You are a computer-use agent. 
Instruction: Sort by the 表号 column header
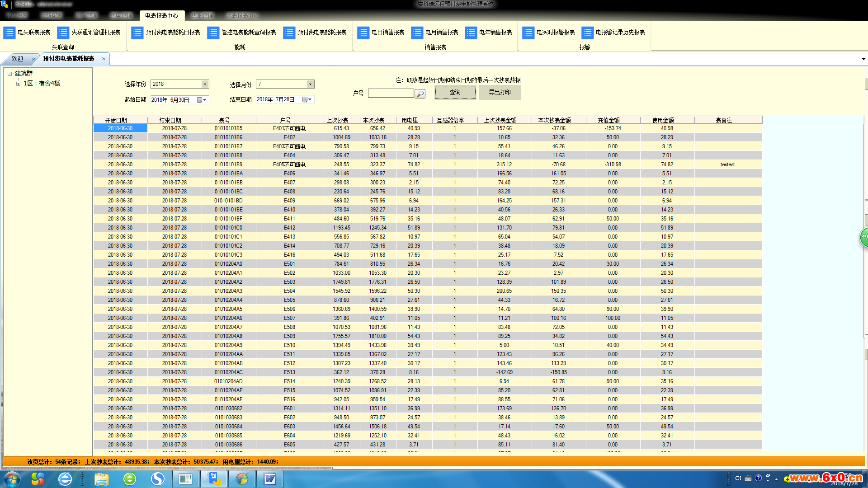coord(229,120)
